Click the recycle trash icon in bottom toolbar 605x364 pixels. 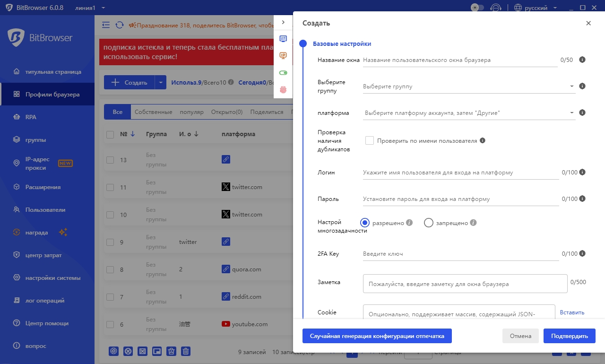[172, 351]
